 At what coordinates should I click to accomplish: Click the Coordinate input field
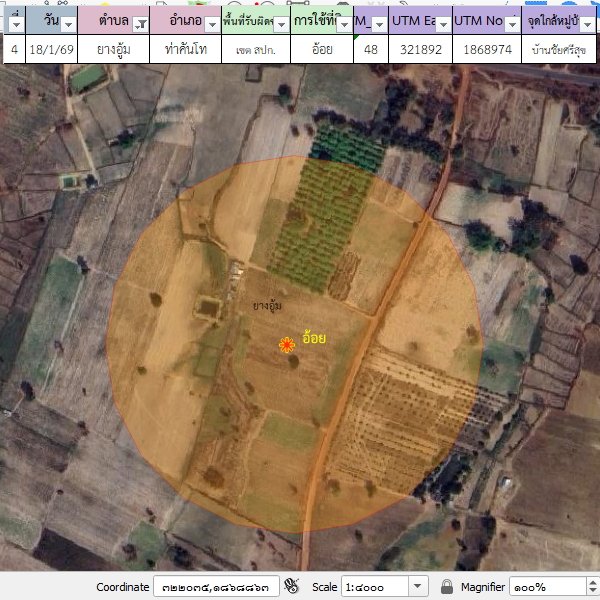tap(214, 586)
